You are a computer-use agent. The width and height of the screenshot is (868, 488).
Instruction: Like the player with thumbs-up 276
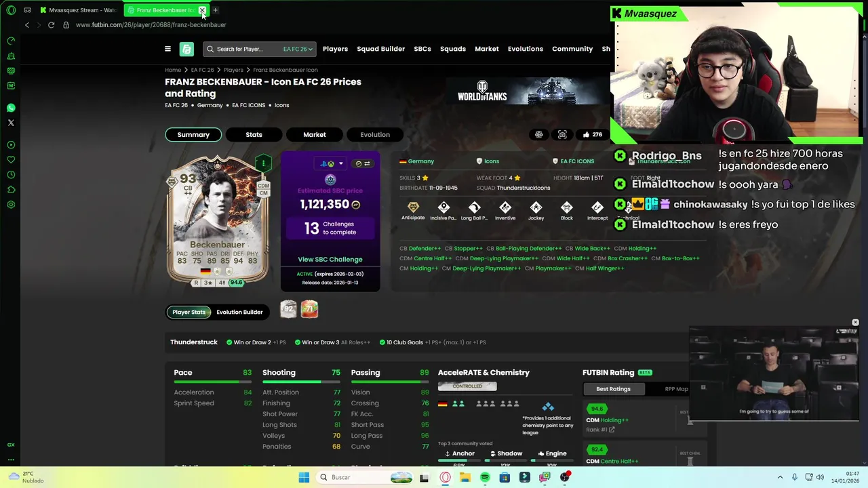click(591, 134)
